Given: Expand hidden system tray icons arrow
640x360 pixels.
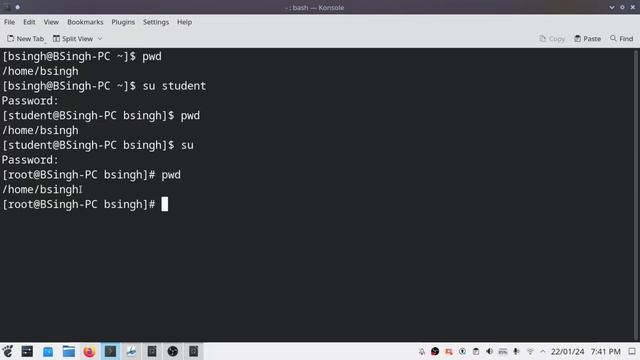Looking at the screenshot, I should [x=542, y=351].
